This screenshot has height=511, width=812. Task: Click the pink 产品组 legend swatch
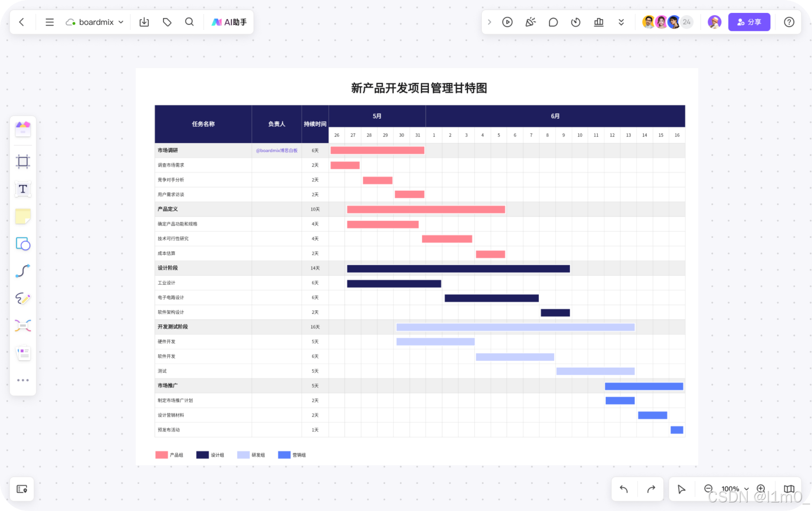click(x=162, y=455)
